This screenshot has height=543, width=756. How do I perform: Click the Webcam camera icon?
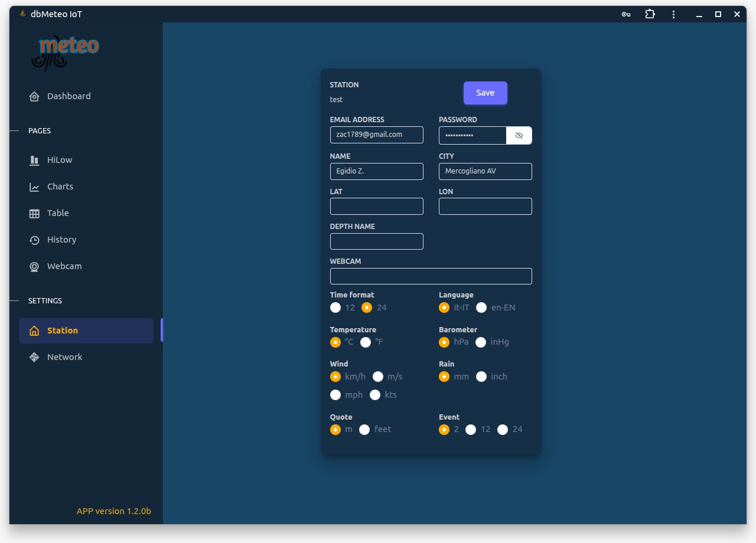coord(34,267)
